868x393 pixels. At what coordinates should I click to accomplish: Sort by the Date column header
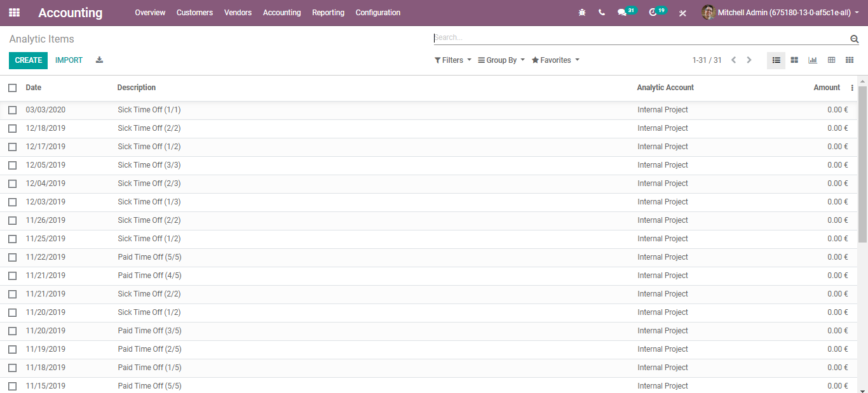click(x=34, y=88)
